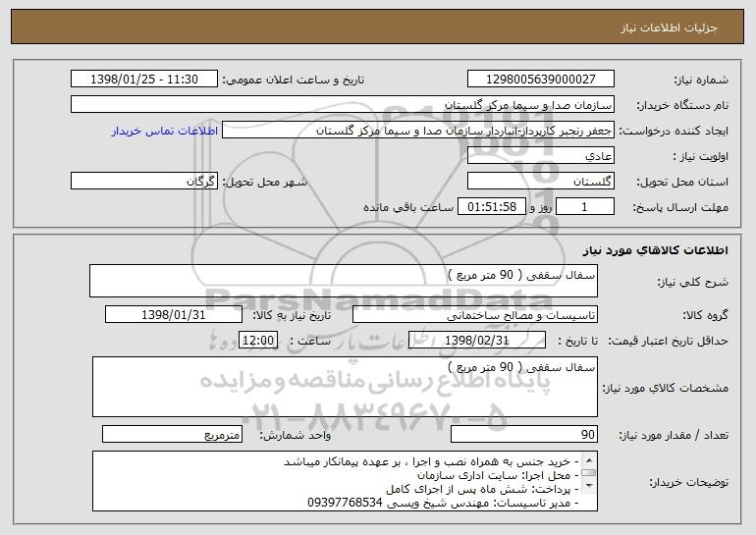Click the line پرداخت: شش ماه پس از اجرای کامل

[x=482, y=489]
